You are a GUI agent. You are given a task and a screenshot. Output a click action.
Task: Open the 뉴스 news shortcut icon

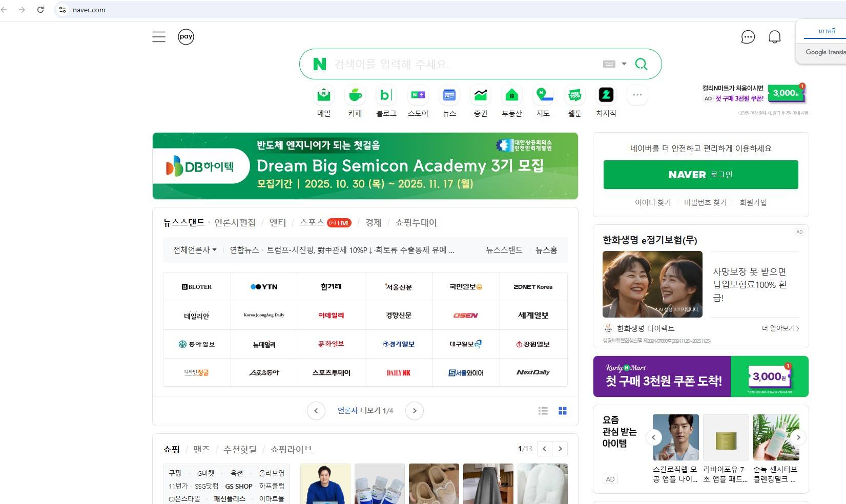[x=449, y=95]
